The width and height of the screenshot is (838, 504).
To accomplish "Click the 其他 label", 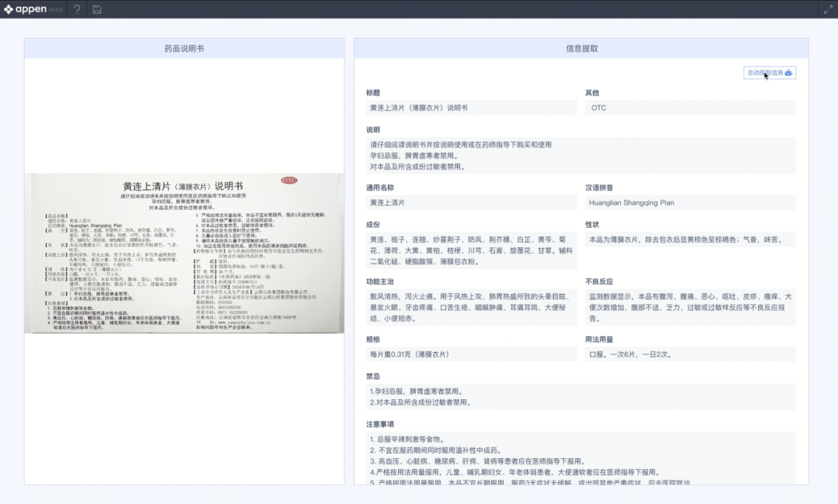I will (592, 93).
